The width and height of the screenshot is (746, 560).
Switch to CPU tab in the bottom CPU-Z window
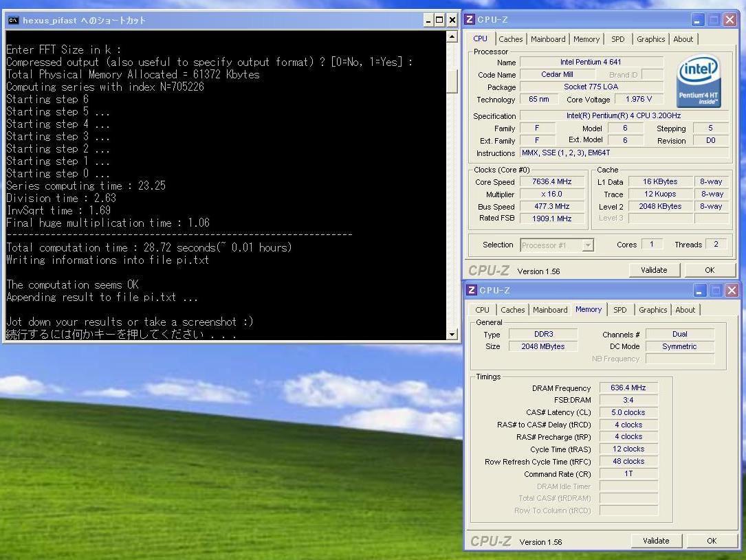(482, 310)
